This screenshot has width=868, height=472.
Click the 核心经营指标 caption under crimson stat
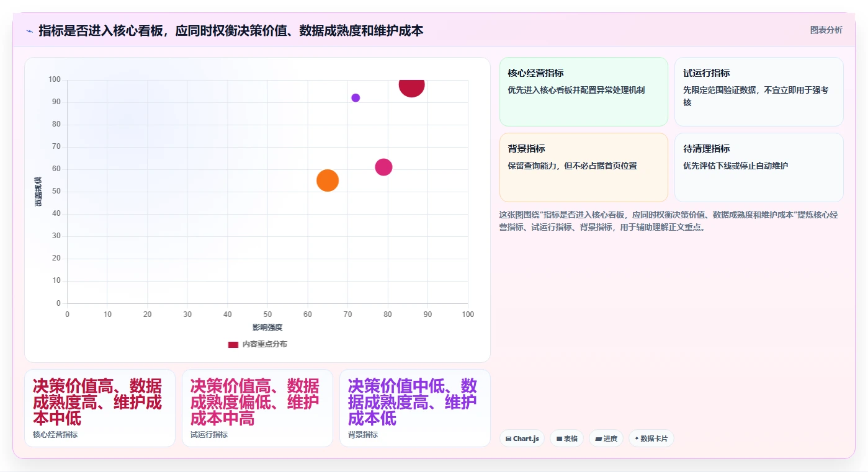[55, 435]
